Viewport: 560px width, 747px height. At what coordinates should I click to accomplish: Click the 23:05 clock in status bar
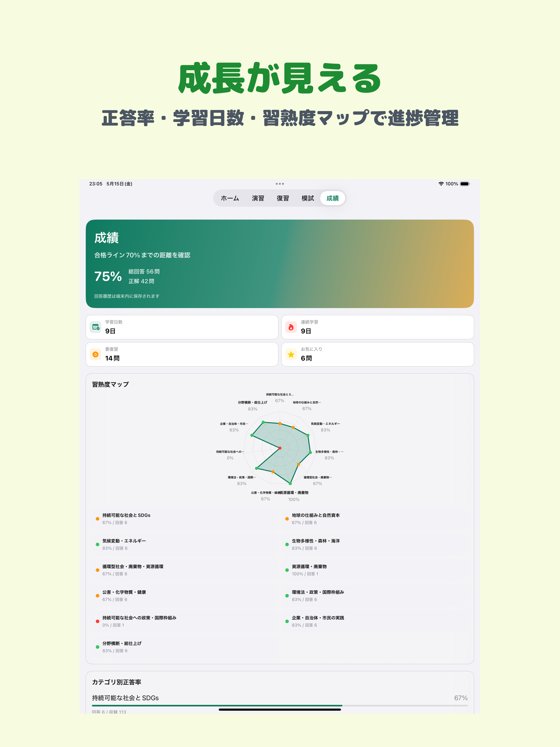(x=96, y=184)
